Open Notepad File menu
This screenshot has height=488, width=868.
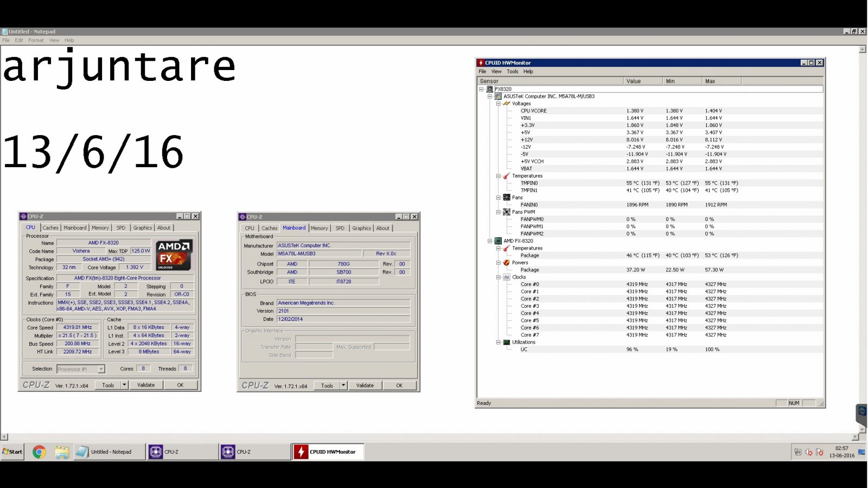pos(6,40)
